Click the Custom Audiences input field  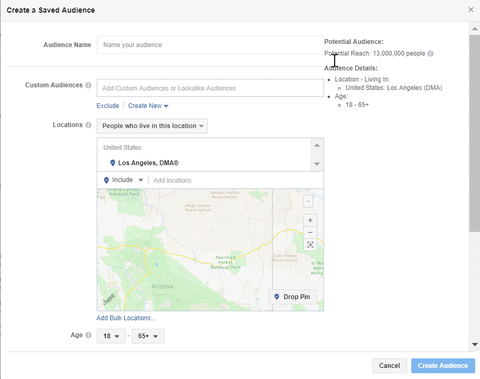(x=210, y=88)
